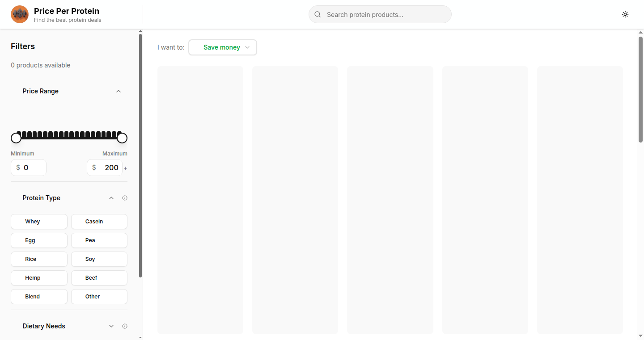Click the 'I want to:' label
The image size is (644, 340).
[171, 47]
